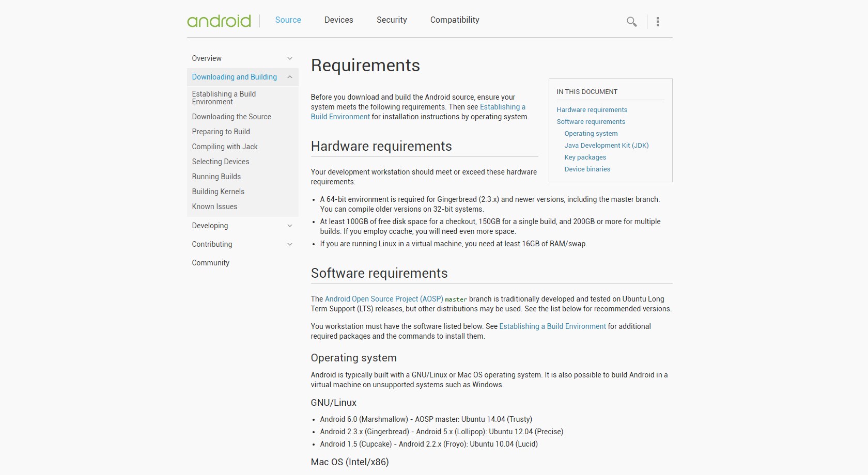This screenshot has height=475, width=868.
Task: Open Device binaries from the document index
Action: 587,169
